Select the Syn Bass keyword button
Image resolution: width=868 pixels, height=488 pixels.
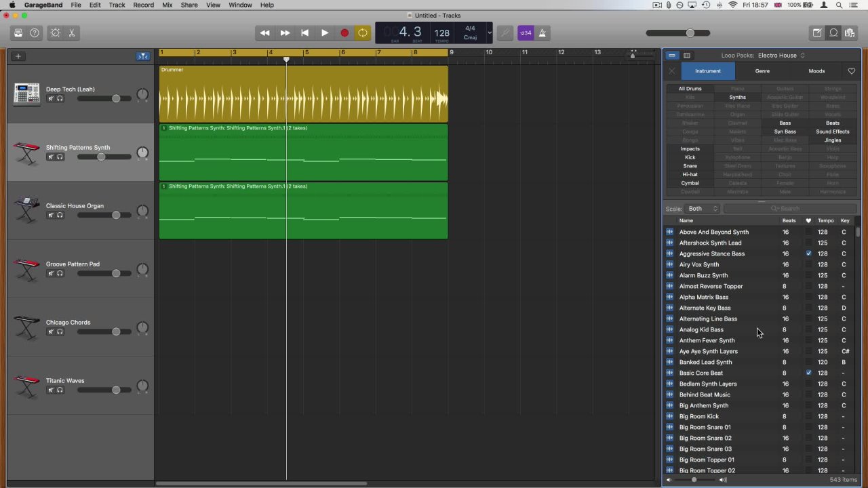coord(785,131)
